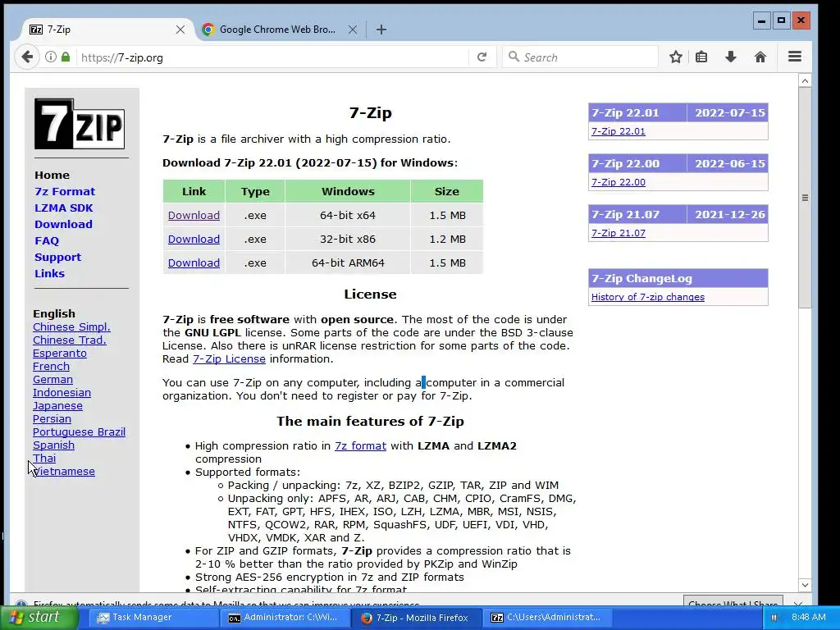
Task: Bookmark this page with the star icon
Action: click(676, 57)
